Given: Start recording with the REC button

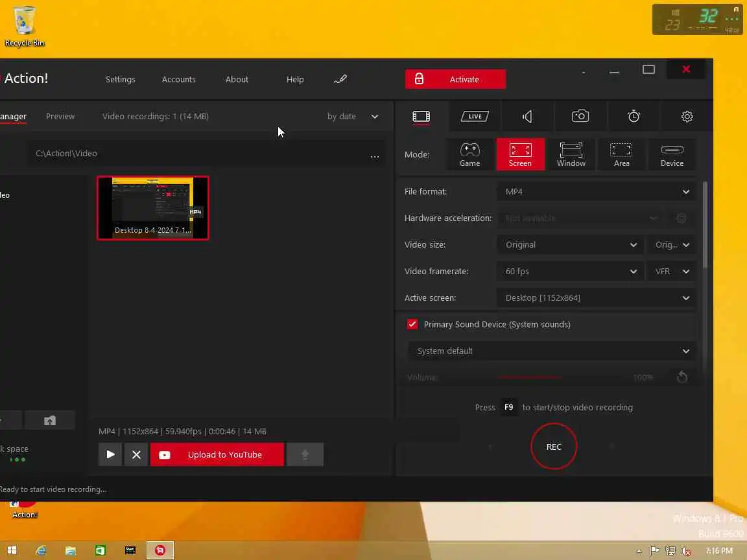Looking at the screenshot, I should [554, 446].
